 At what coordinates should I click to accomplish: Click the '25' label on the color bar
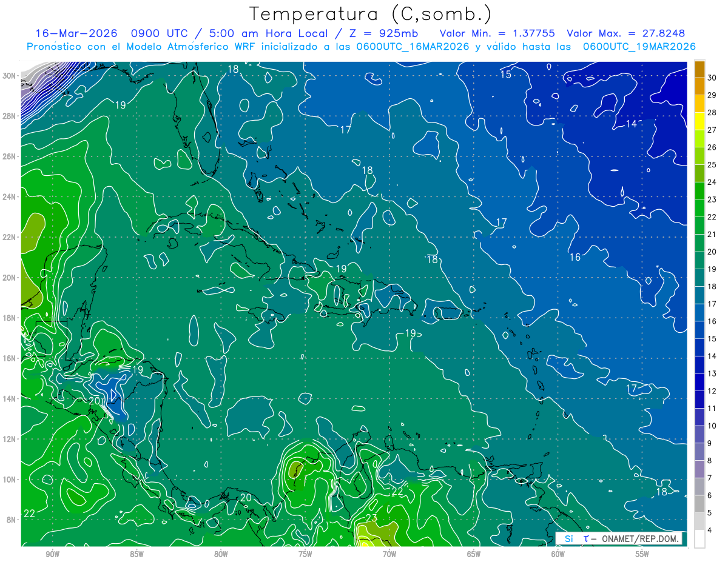tap(712, 165)
